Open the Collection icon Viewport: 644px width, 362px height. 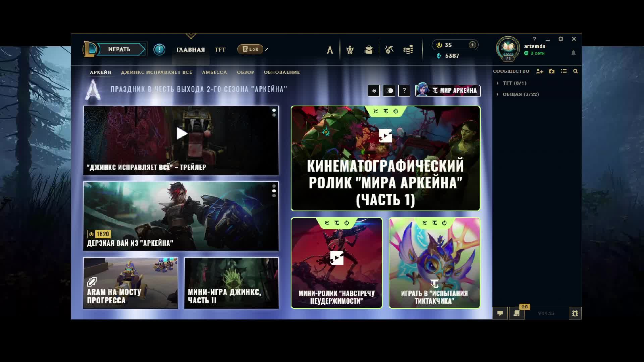(350, 50)
